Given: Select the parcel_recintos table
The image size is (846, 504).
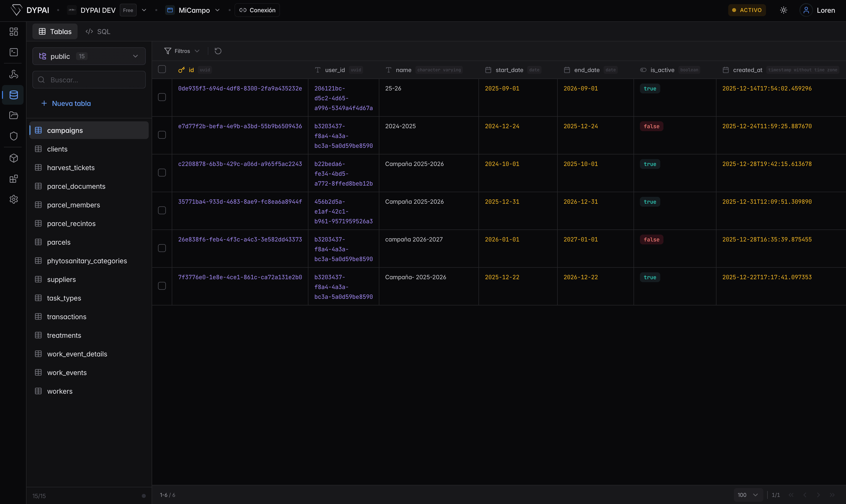Looking at the screenshot, I should point(89,224).
